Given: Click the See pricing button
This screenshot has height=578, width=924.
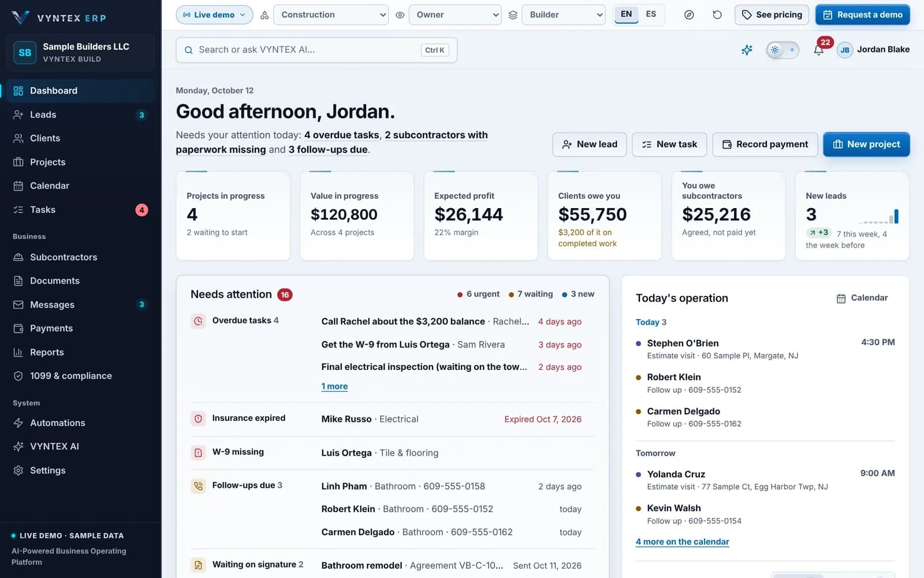Looking at the screenshot, I should tap(772, 15).
